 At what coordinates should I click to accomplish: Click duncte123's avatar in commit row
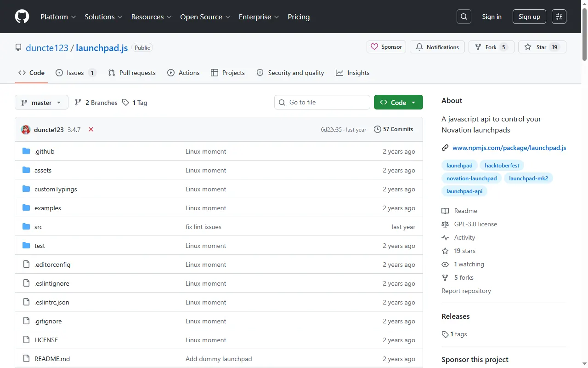[x=26, y=130]
